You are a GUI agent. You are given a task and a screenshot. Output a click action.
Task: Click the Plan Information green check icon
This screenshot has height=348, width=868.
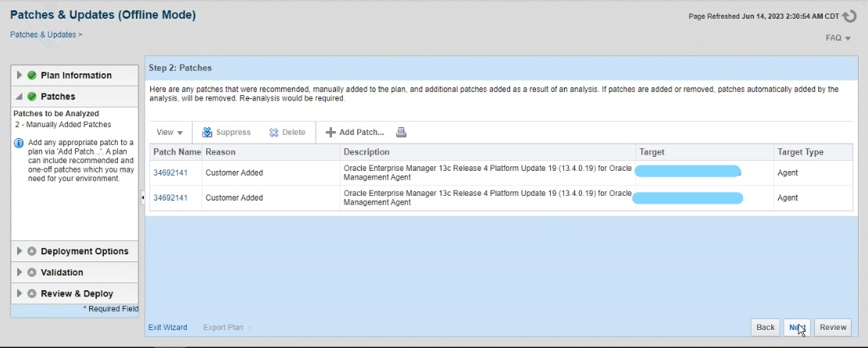point(31,75)
